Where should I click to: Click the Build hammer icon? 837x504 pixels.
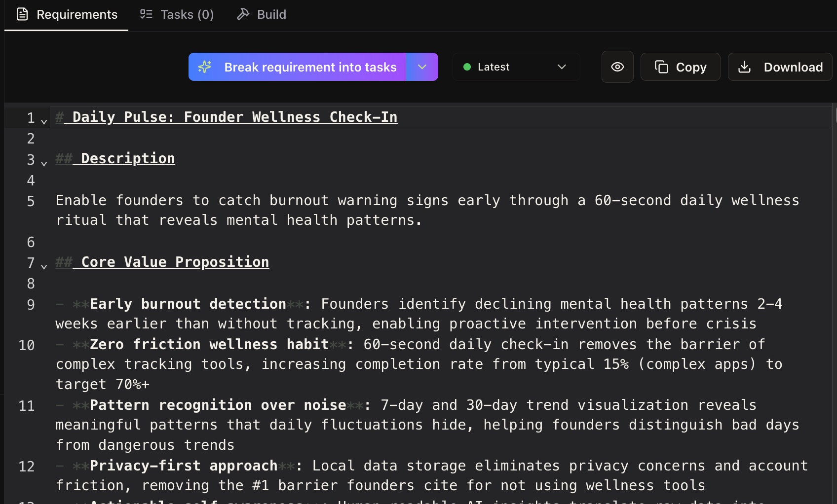point(243,14)
